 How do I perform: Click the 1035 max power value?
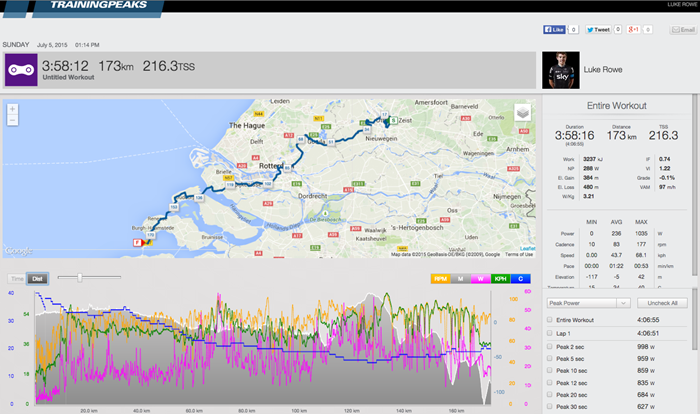pos(641,234)
